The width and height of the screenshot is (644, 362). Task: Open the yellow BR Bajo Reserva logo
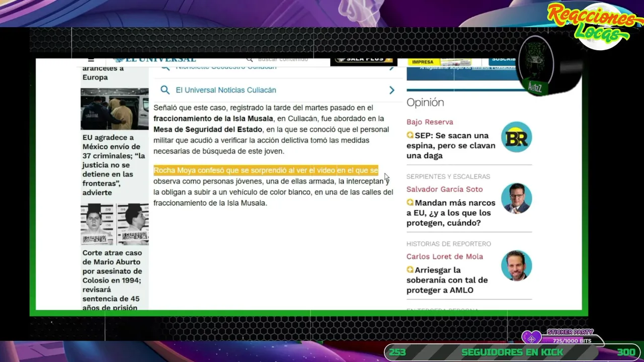click(x=516, y=137)
